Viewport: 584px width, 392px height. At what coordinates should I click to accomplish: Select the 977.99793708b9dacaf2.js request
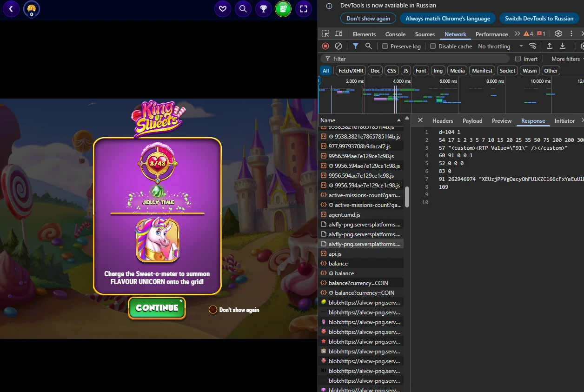coord(361,146)
